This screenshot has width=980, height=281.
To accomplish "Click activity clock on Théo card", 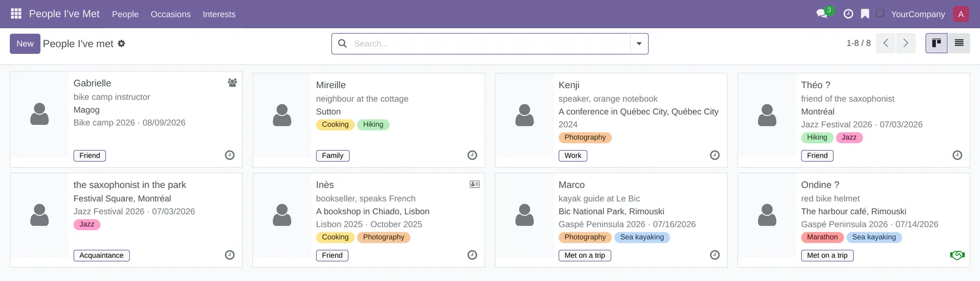I will click(957, 155).
